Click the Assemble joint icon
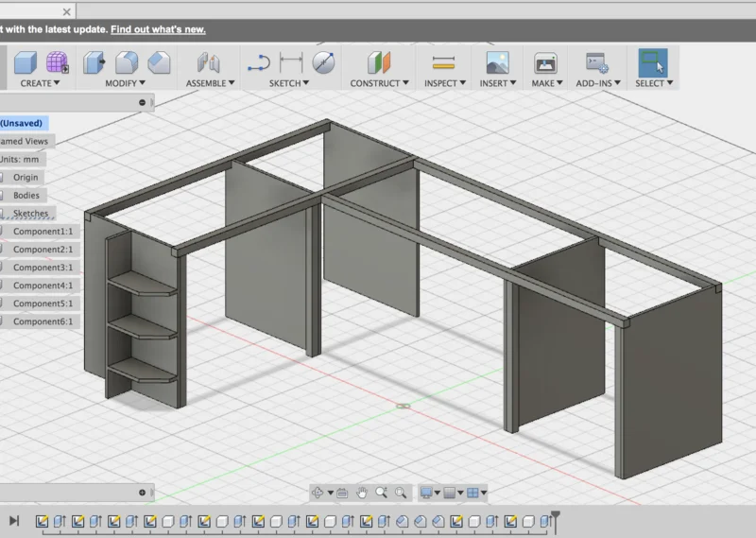The image size is (756, 538). click(208, 62)
